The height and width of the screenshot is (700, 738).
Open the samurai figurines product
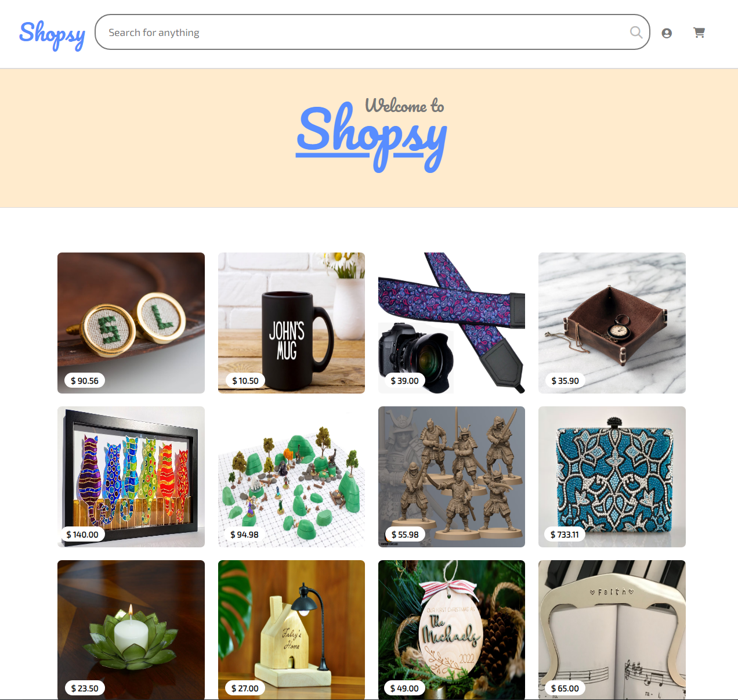[x=451, y=477]
